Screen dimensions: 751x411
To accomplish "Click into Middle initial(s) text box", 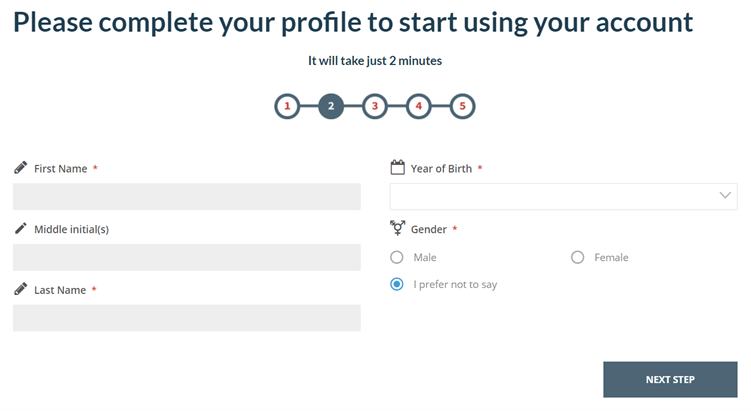I will pyautogui.click(x=187, y=257).
